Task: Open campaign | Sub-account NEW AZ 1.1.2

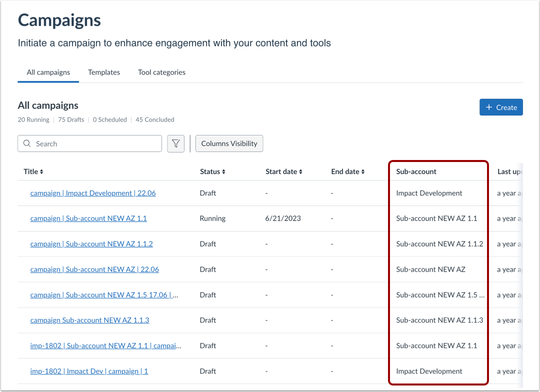Action: point(91,244)
